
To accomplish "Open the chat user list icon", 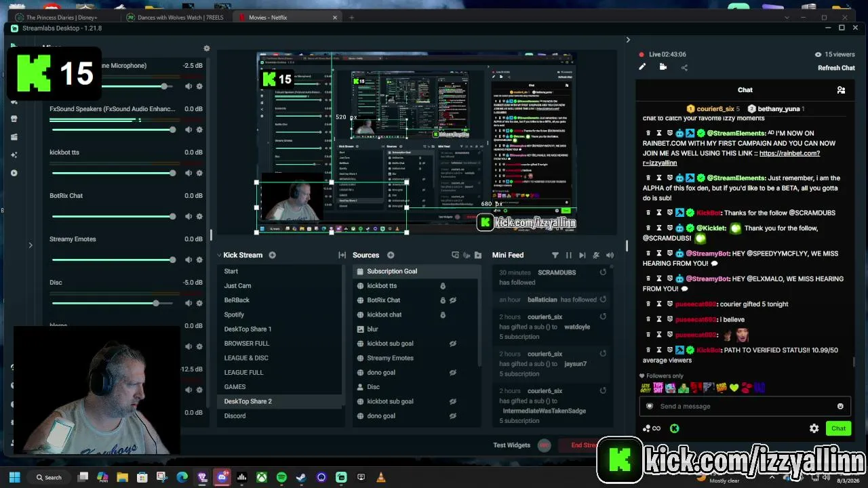I will [841, 89].
